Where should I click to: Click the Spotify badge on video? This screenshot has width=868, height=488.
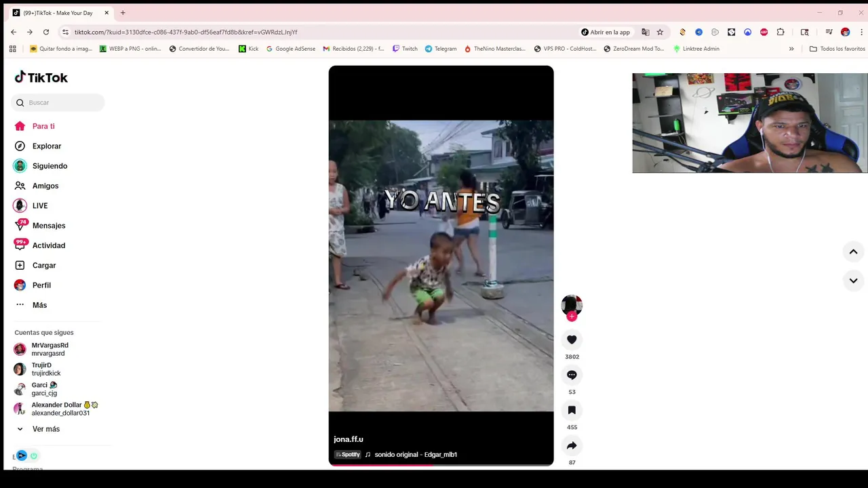347,455
